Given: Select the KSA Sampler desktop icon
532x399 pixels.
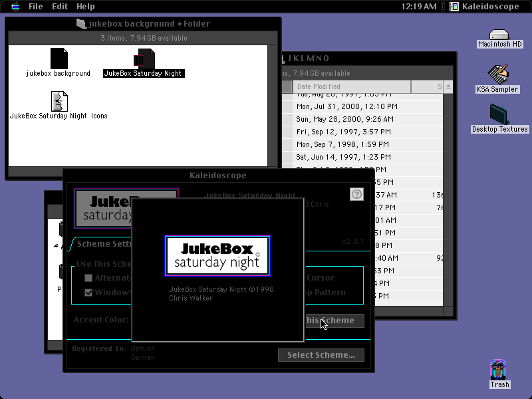Looking at the screenshot, I should (x=497, y=74).
